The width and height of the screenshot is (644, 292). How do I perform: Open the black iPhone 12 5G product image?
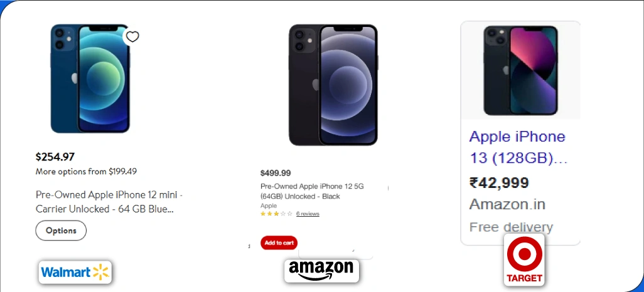coord(333,85)
